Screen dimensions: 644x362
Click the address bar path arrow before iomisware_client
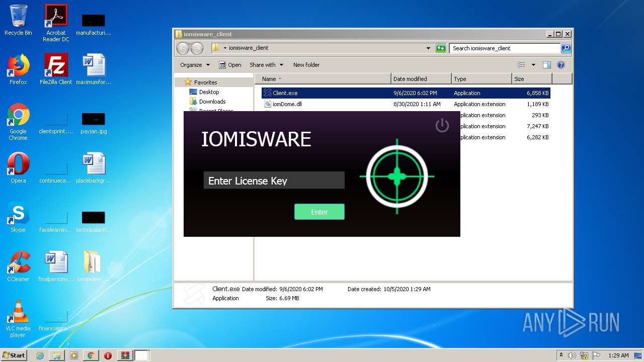pos(225,48)
